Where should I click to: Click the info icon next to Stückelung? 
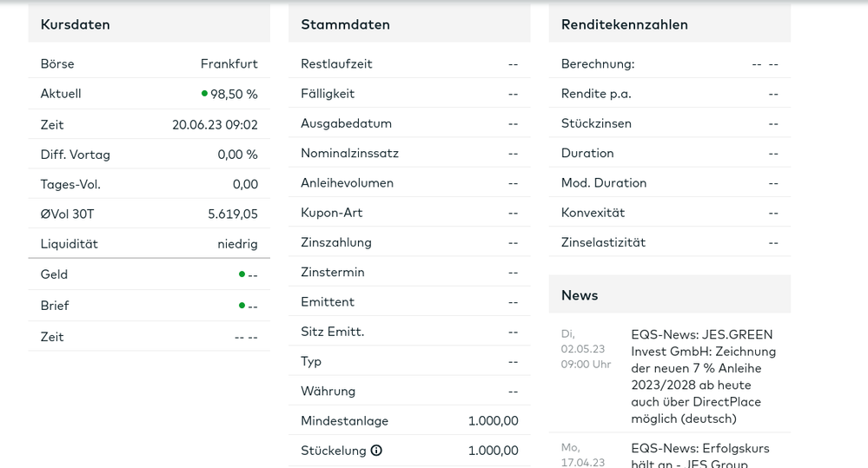(376, 451)
